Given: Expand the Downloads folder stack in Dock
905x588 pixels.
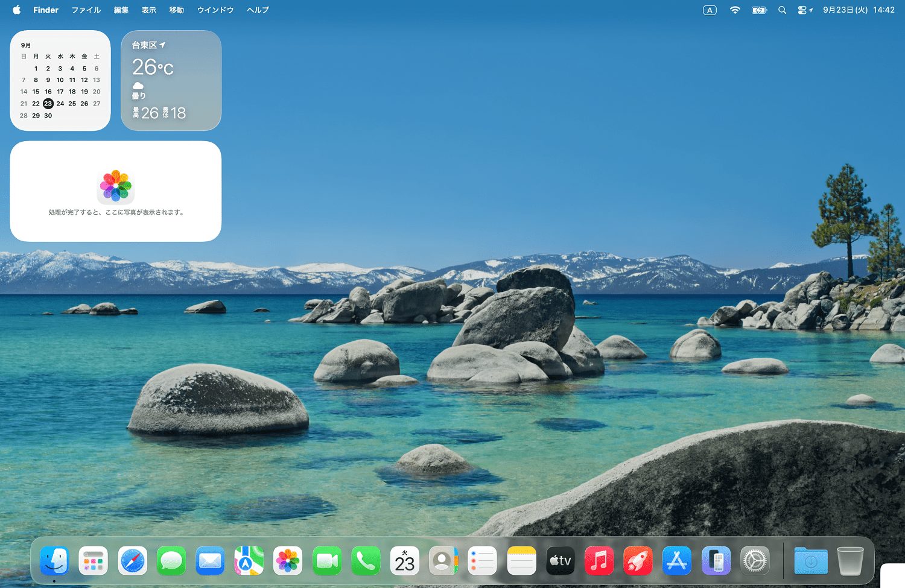Looking at the screenshot, I should [811, 561].
